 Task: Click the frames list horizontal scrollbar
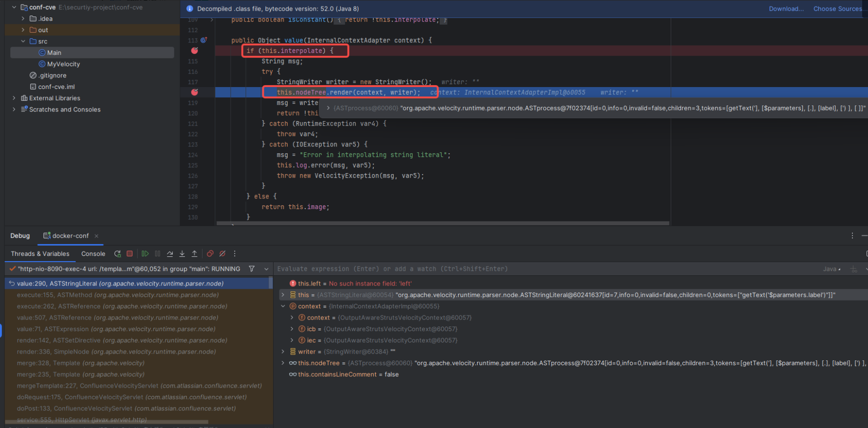pos(107,422)
